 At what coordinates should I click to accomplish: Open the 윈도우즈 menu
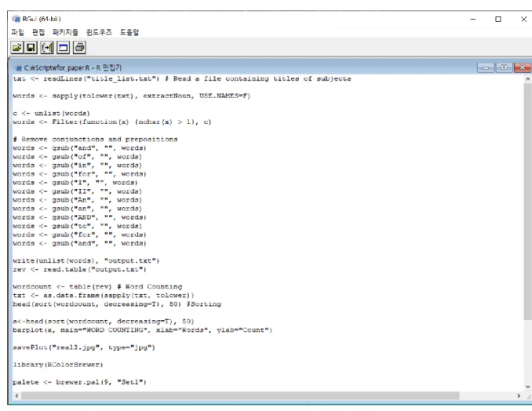click(x=99, y=32)
